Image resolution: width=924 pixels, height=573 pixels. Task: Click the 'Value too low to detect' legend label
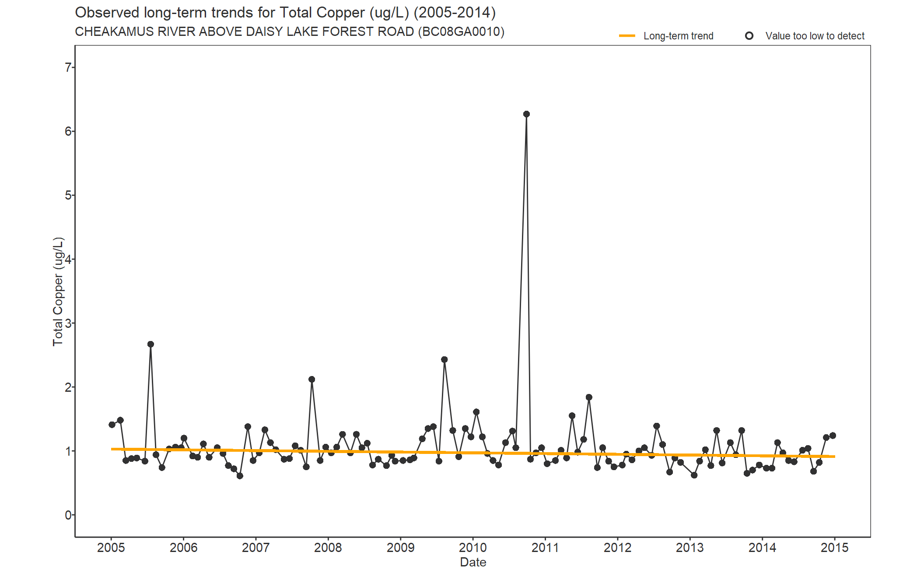tap(815, 36)
